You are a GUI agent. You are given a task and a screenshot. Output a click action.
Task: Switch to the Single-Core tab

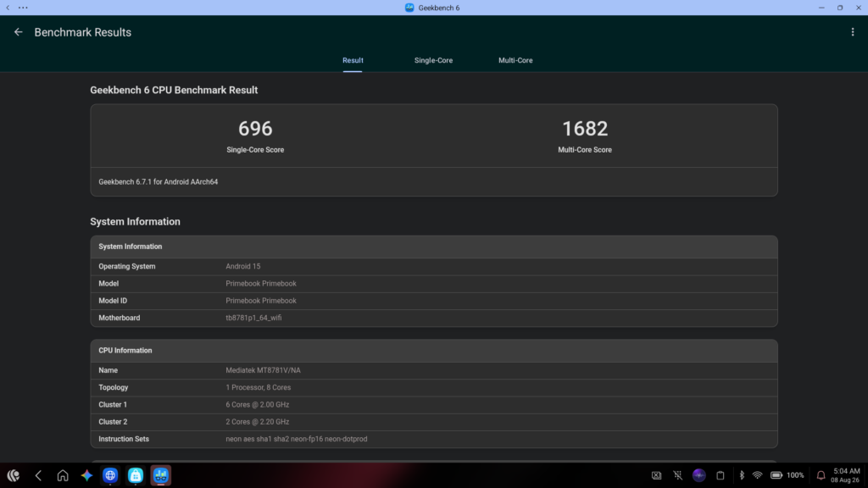coord(433,60)
